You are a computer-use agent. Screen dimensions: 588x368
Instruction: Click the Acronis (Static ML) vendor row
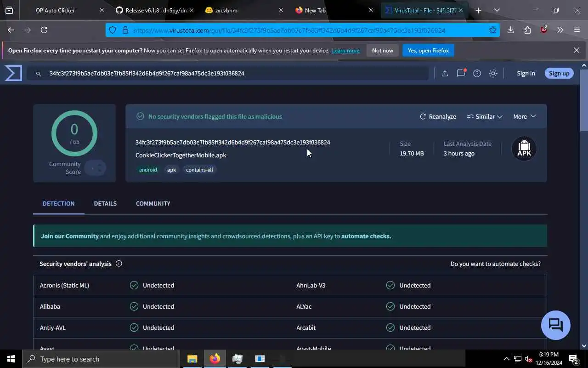point(162,285)
